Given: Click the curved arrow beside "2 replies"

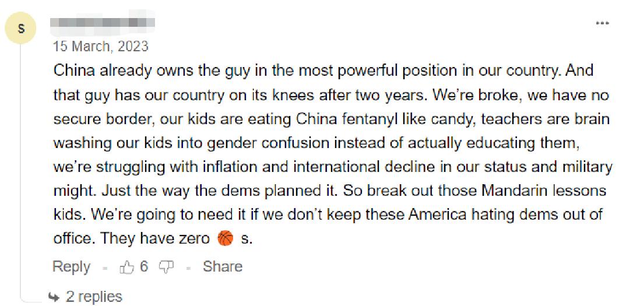Looking at the screenshot, I should pos(54,297).
